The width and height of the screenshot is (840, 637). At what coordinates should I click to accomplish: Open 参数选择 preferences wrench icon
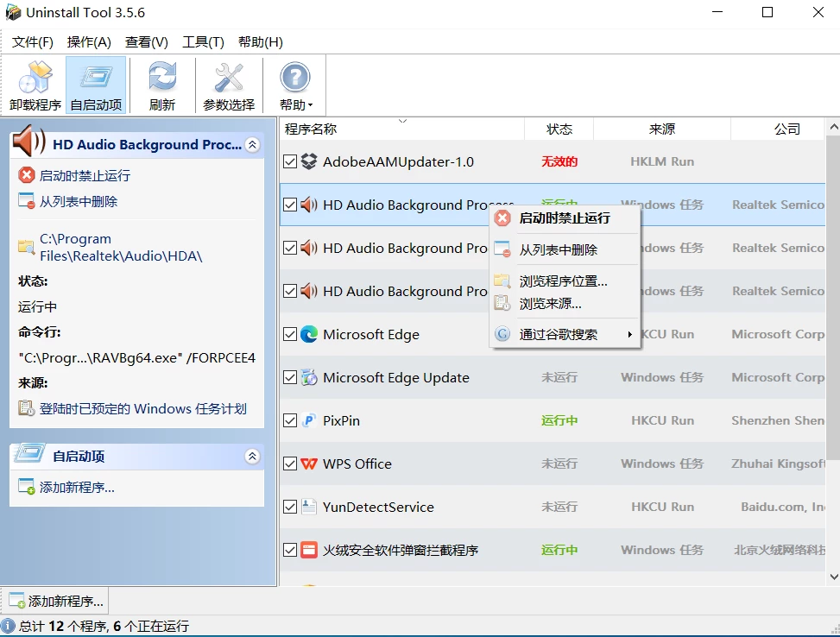[x=229, y=77]
